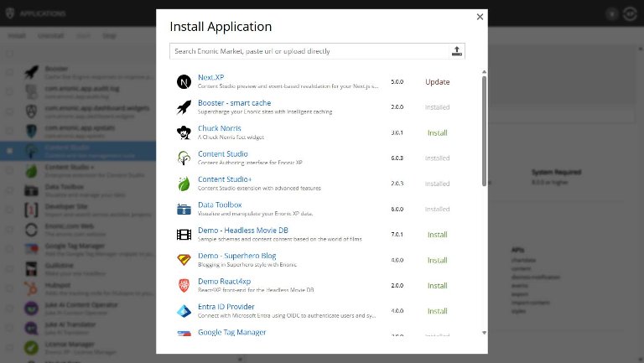Open the Demo - Headless Movie DB link
This screenshot has height=363, width=644.
242,230
